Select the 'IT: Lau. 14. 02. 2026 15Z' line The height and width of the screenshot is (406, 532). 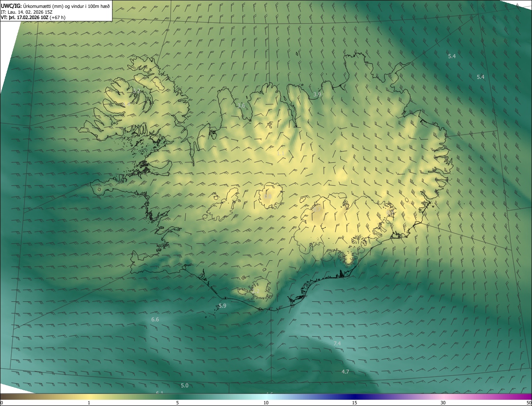(x=27, y=12)
